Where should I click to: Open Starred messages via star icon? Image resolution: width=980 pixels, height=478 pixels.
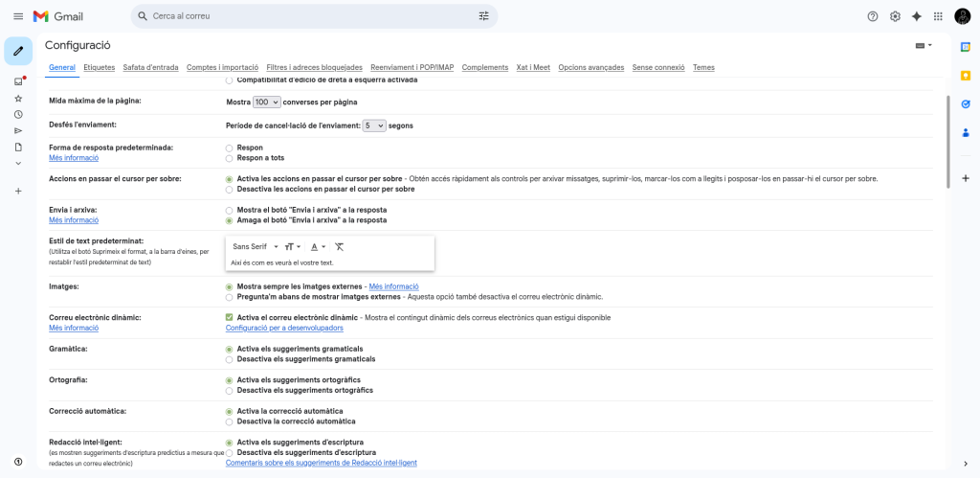pos(18,98)
